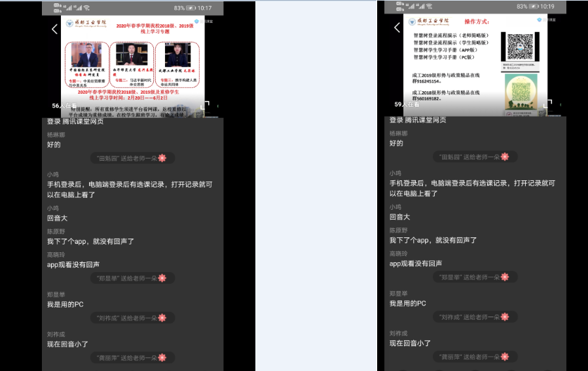Click the battery icon beside the 10:17 clock

click(x=191, y=7)
